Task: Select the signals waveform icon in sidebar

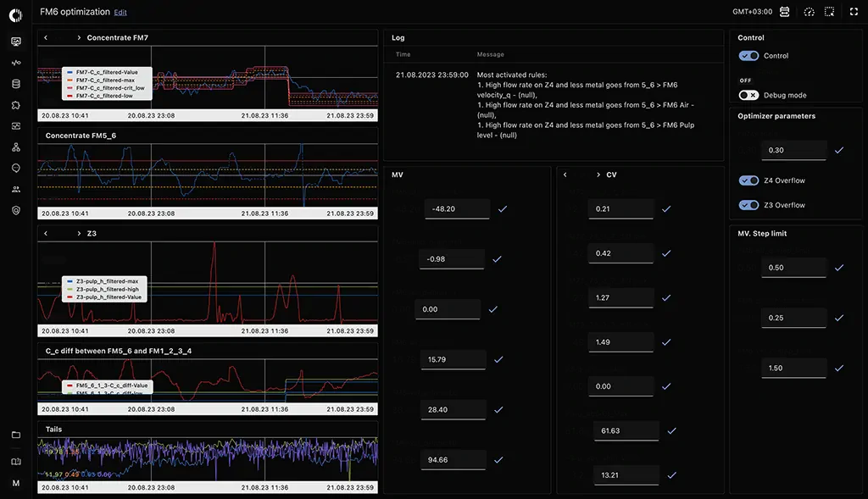Action: click(14, 62)
